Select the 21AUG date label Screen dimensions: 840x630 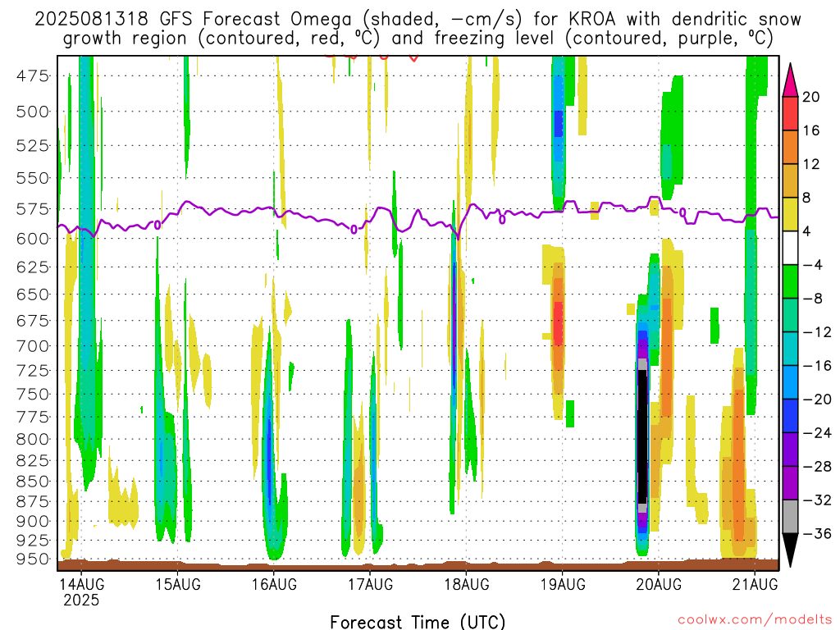[x=755, y=584]
